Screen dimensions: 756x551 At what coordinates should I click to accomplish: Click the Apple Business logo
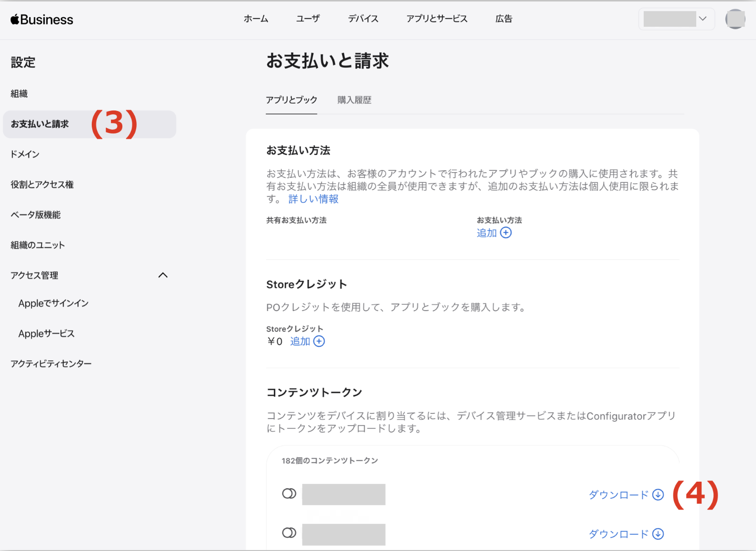point(42,20)
